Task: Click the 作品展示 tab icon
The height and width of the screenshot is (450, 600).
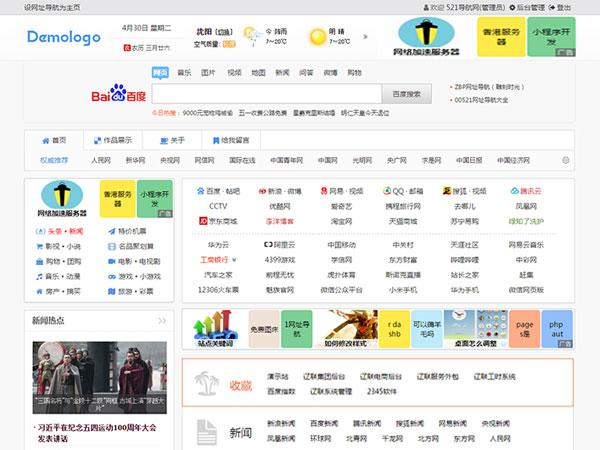Action: coord(98,141)
